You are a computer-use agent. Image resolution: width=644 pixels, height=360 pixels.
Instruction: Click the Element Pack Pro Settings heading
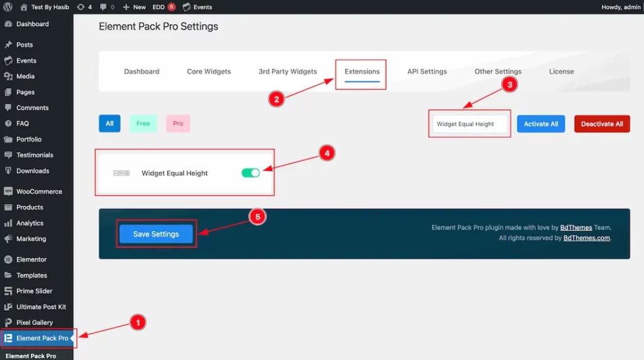[x=158, y=26]
